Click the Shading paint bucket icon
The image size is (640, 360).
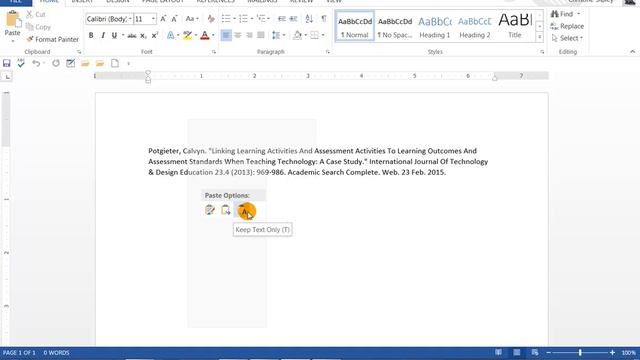pos(298,36)
